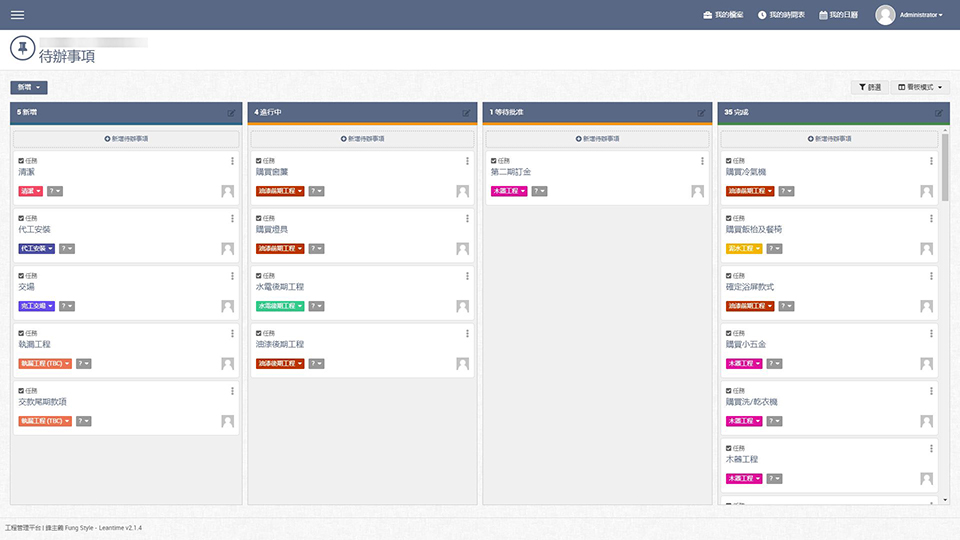The height and width of the screenshot is (540, 960).
Task: Click the purple 完工交場 tag on 交場 card
Action: (36, 306)
